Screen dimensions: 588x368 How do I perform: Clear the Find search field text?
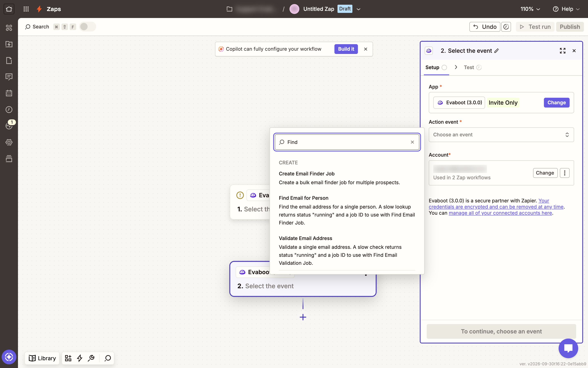click(412, 142)
